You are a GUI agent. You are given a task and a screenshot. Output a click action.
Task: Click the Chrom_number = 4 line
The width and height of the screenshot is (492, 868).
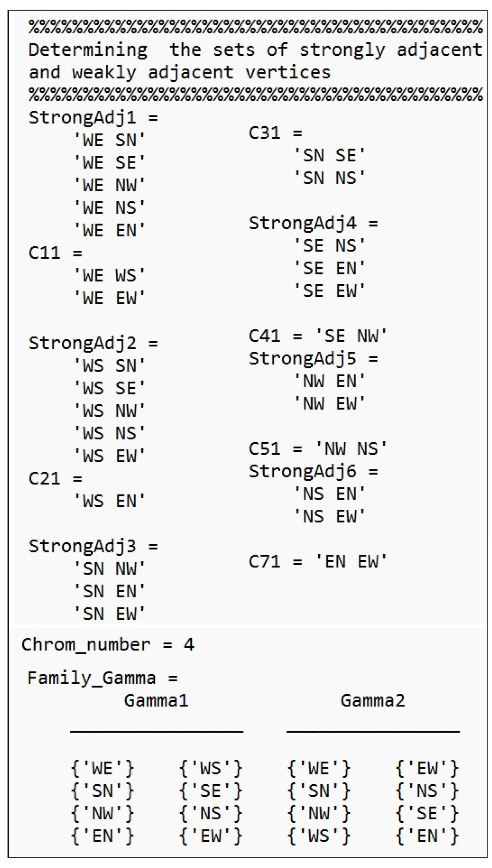point(108,644)
